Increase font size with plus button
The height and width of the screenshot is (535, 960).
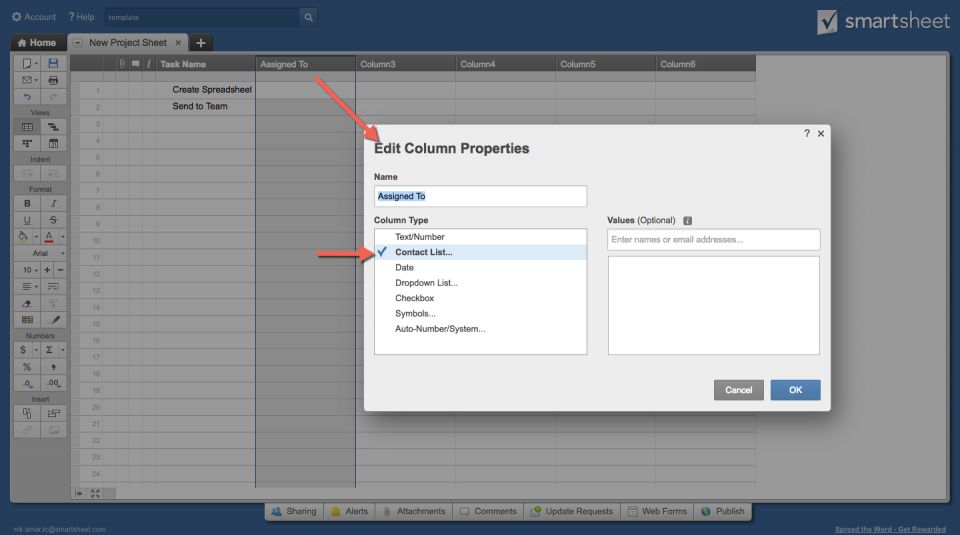point(47,270)
